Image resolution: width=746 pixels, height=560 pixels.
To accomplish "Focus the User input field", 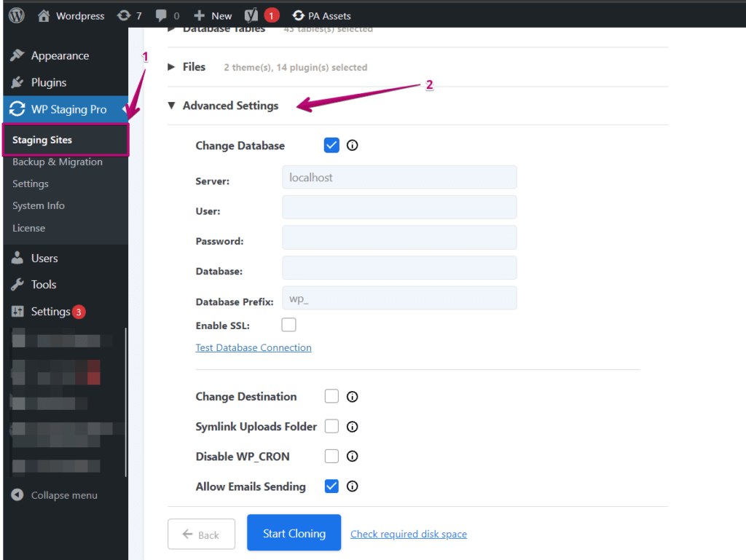I will point(399,208).
